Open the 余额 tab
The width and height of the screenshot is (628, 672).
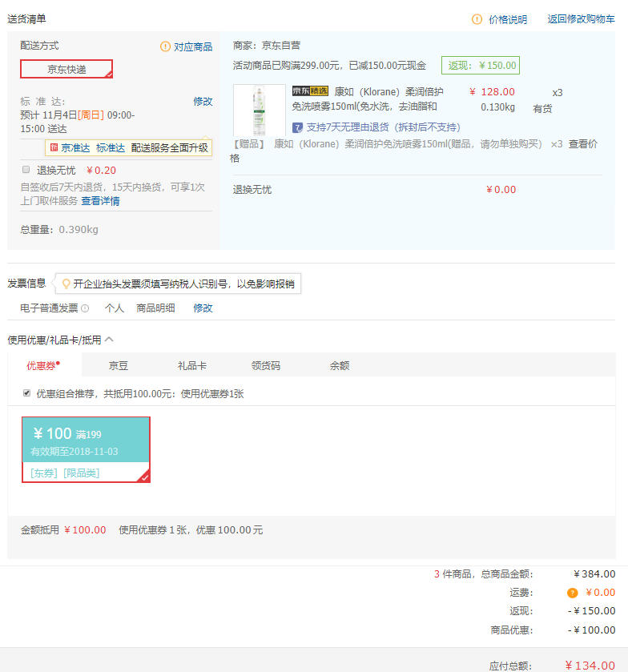point(340,365)
